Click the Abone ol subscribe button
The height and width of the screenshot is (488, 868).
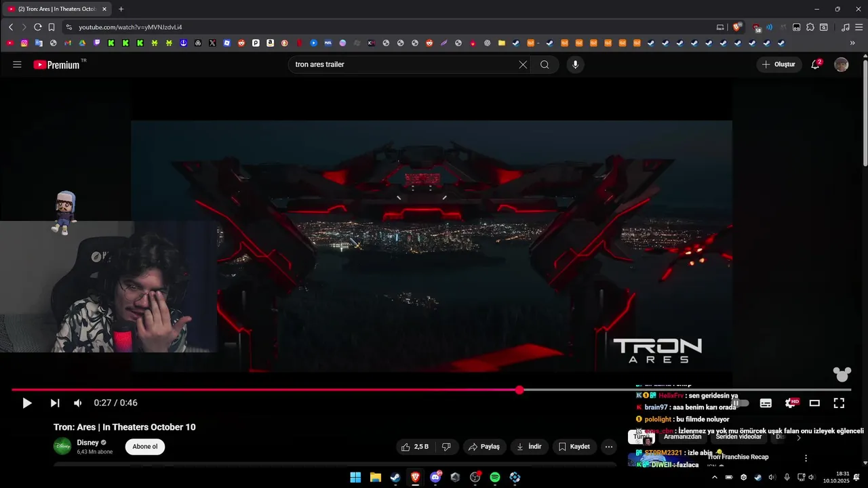click(145, 447)
